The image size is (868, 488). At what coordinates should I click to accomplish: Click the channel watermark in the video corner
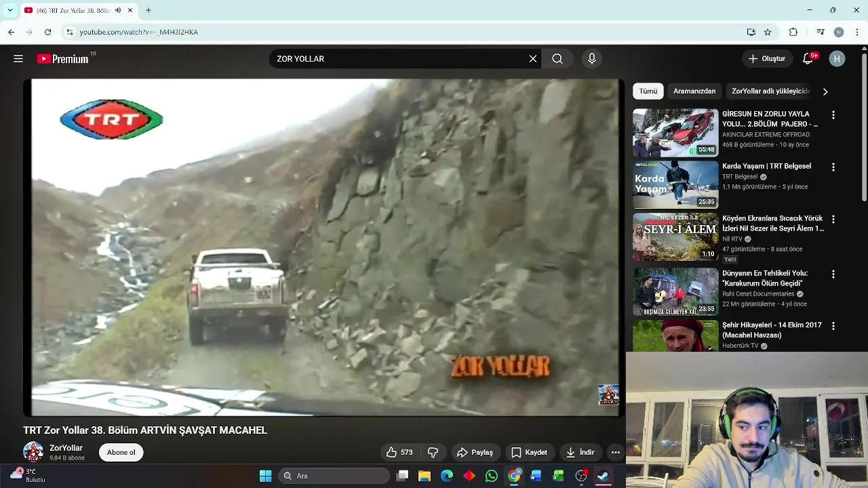point(608,394)
